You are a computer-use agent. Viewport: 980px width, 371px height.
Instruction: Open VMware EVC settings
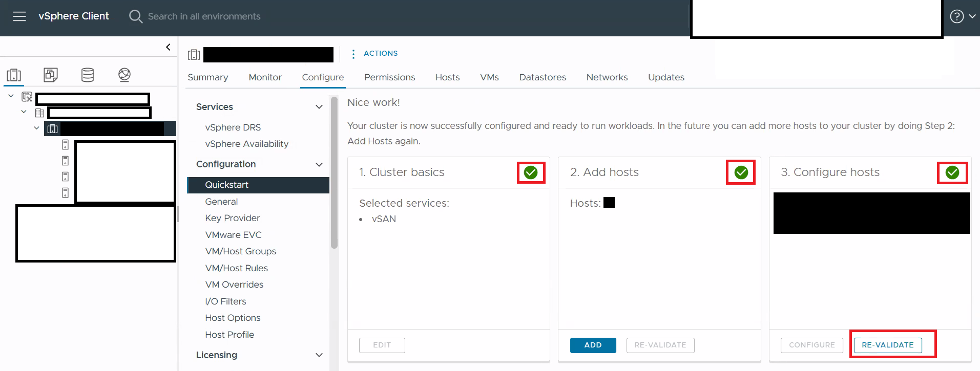pos(233,235)
